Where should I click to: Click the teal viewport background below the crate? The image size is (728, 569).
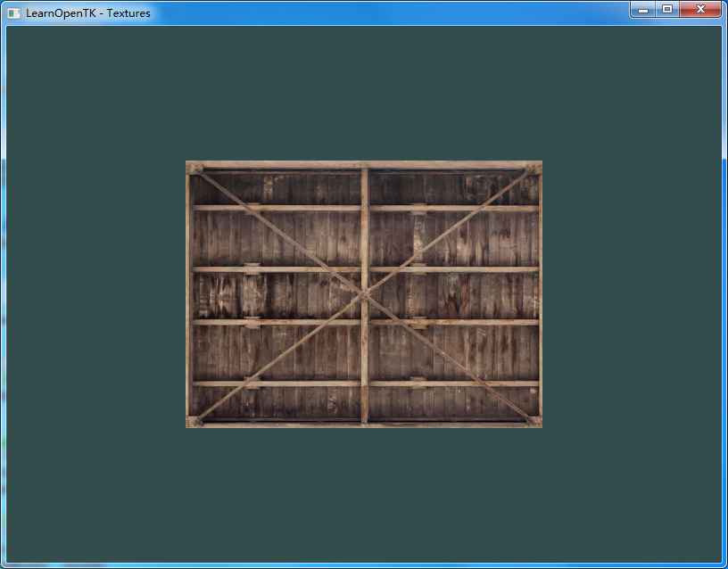[x=364, y=491]
